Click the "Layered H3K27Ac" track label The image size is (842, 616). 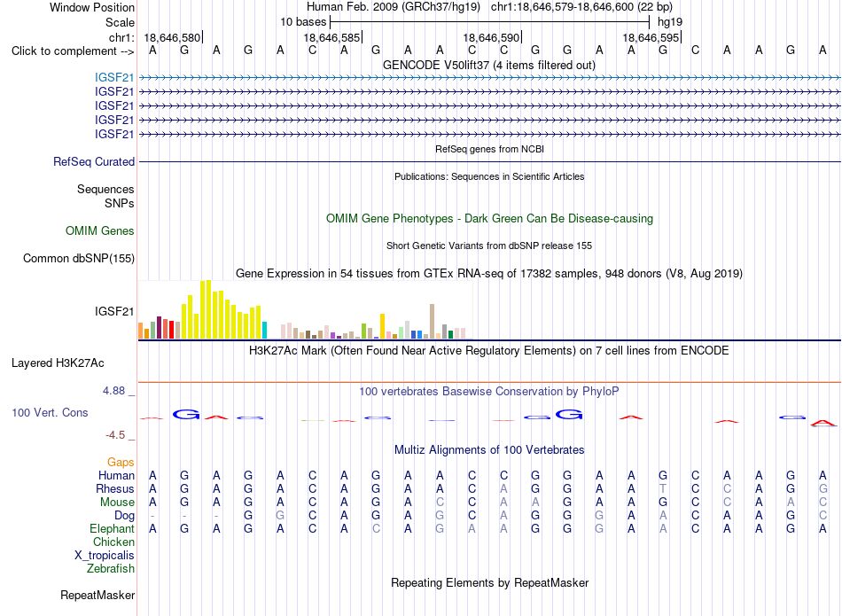(58, 363)
